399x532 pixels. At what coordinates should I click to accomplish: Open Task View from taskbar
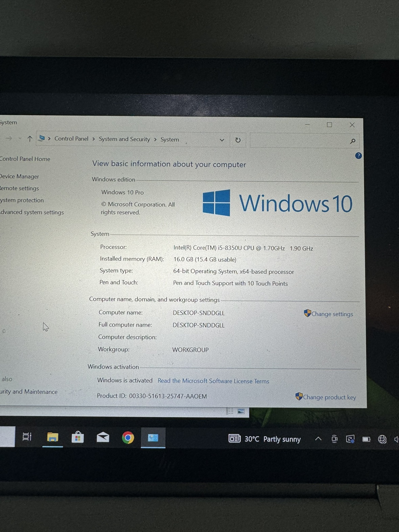(x=27, y=437)
